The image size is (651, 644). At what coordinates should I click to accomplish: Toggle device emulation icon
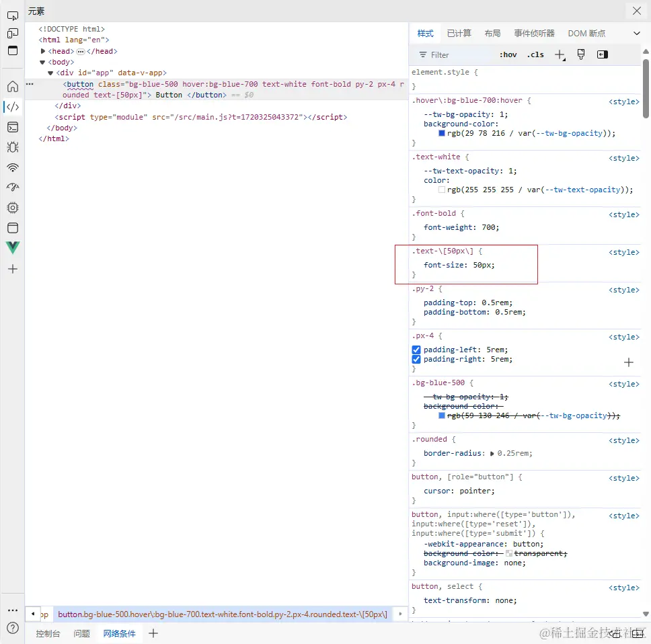13,33
